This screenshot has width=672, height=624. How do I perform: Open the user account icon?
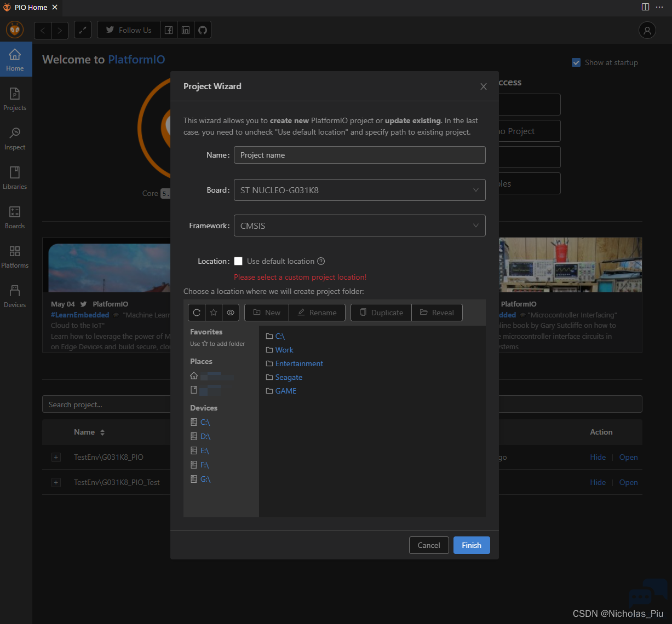click(x=647, y=30)
